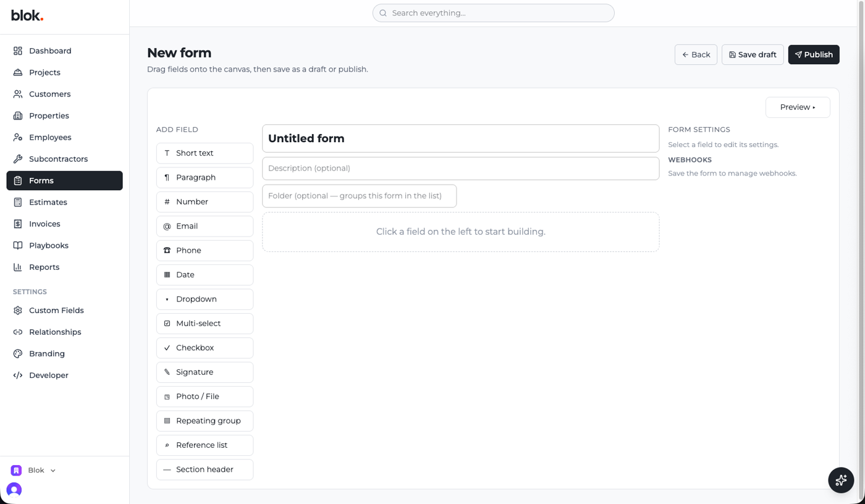Add a Photo / File field
865x504 pixels.
click(x=205, y=397)
